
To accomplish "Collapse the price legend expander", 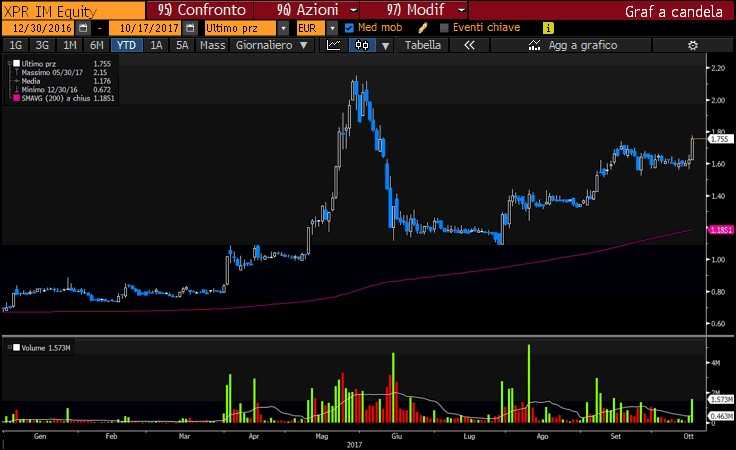I will click(x=9, y=63).
